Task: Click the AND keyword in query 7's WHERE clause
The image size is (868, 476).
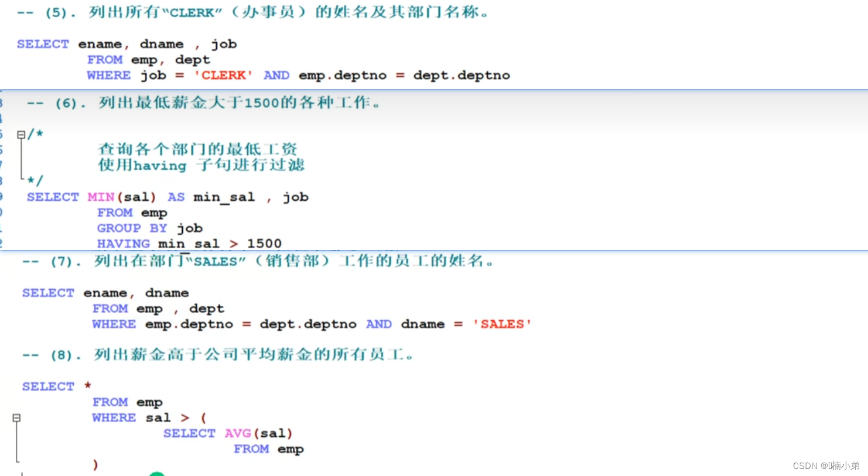Action: [379, 324]
